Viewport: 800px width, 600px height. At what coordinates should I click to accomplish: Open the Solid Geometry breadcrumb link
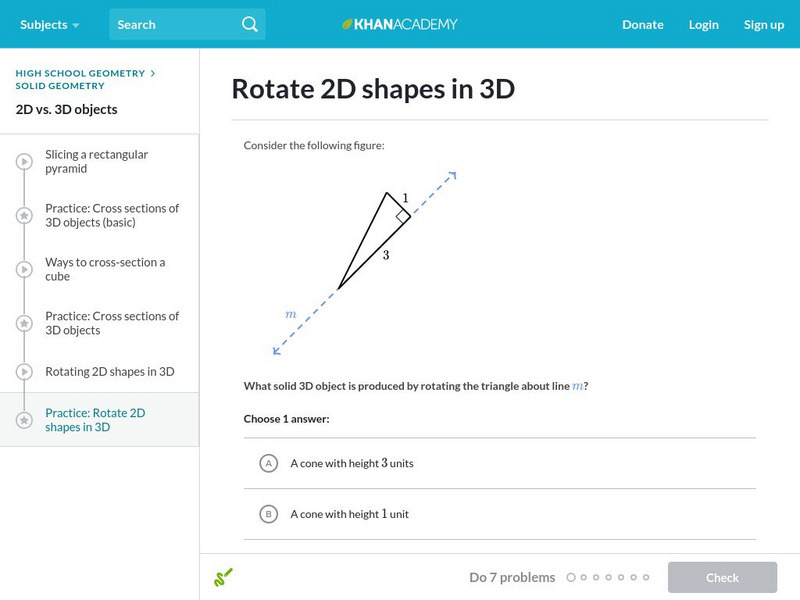coord(60,86)
